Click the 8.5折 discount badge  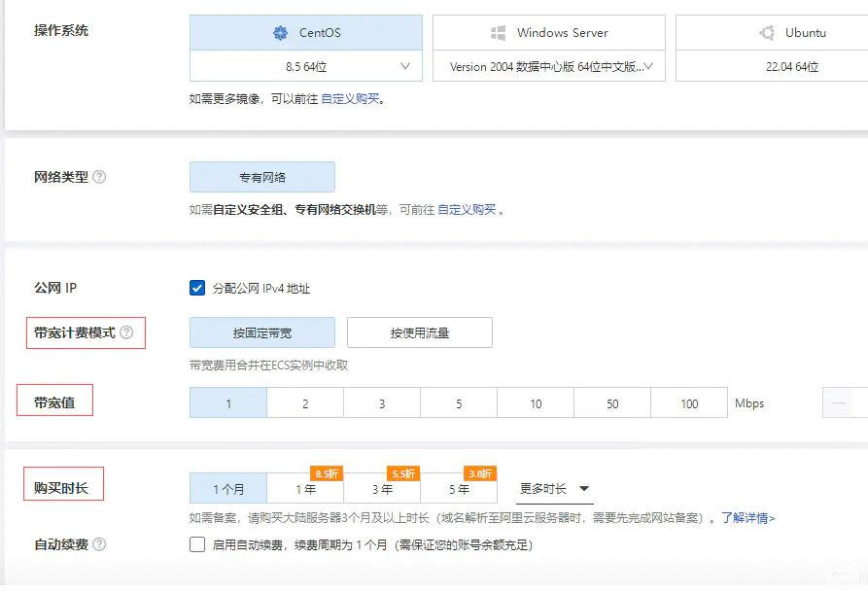[327, 474]
